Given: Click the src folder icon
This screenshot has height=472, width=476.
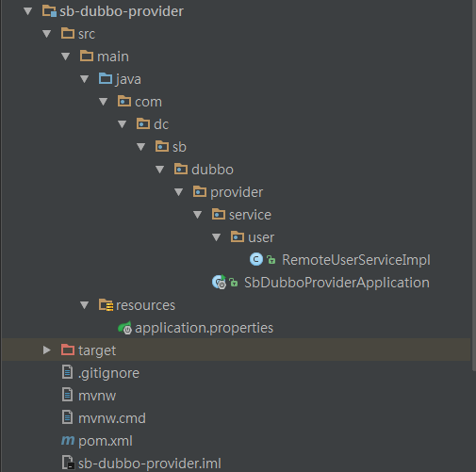Looking at the screenshot, I should coord(68,33).
